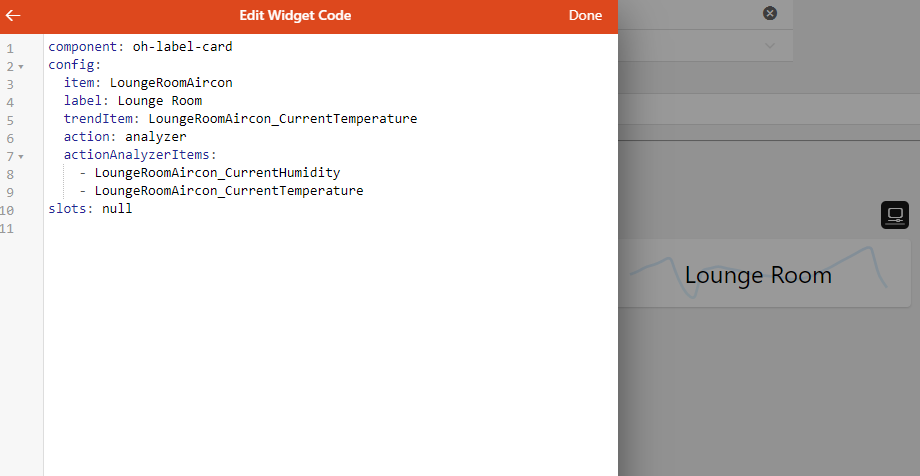This screenshot has width=920, height=476.
Task: Open the dimmed chevron dropdown arrow
Action: 769,45
